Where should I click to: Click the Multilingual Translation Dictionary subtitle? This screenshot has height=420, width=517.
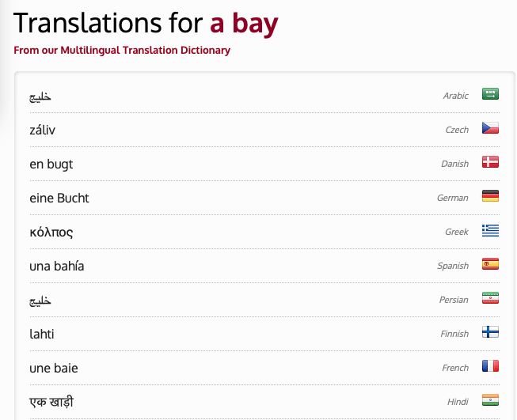[x=122, y=51]
